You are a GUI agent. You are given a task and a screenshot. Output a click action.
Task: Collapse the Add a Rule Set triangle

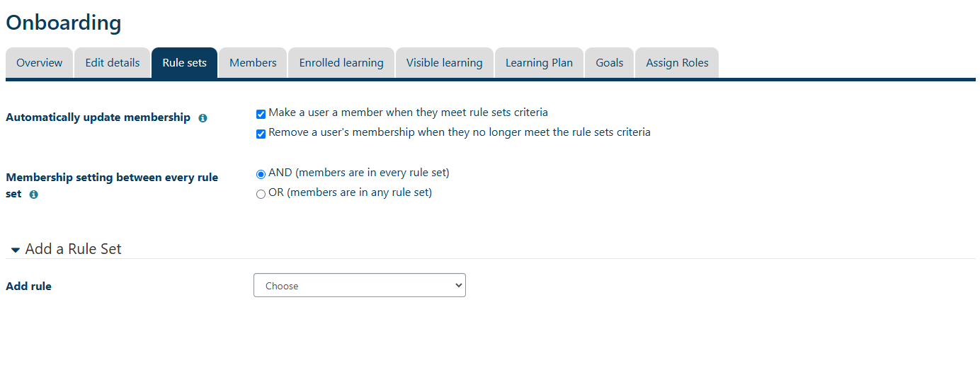tap(16, 250)
